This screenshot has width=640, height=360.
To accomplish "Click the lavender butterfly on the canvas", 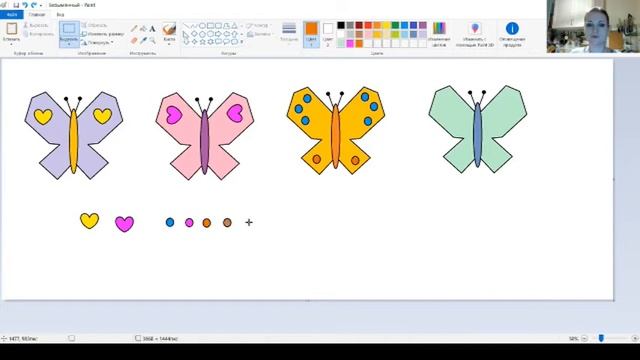I will click(x=73, y=135).
